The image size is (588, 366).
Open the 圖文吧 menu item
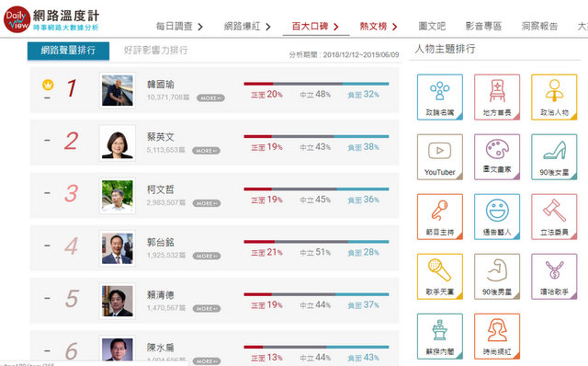click(x=432, y=27)
